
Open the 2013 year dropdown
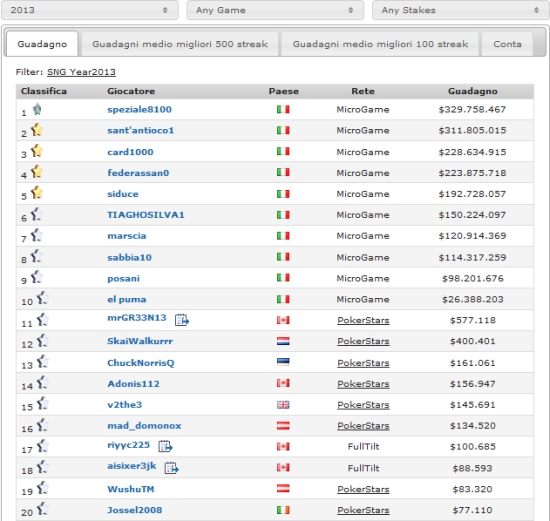point(90,10)
